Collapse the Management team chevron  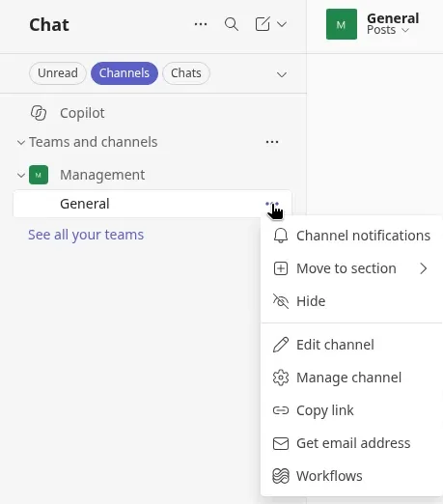pyautogui.click(x=21, y=175)
